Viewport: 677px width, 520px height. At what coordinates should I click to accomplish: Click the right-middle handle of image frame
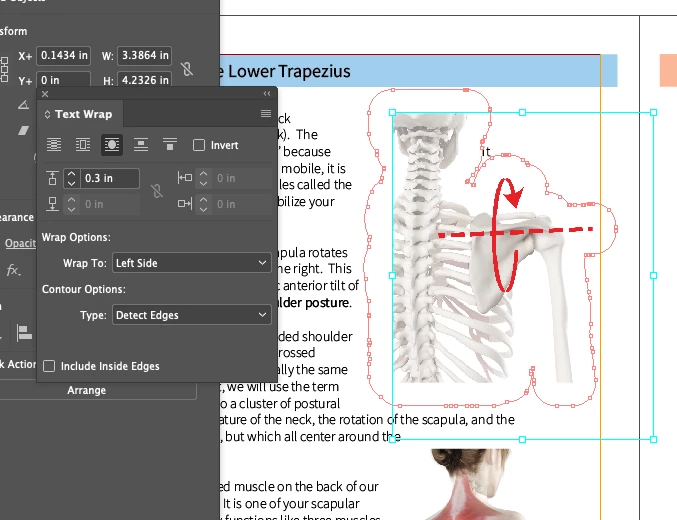pyautogui.click(x=654, y=275)
